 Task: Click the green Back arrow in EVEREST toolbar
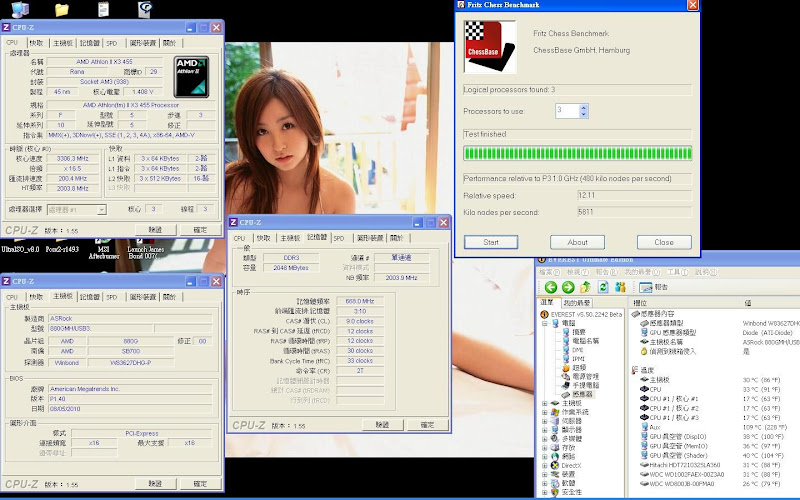[x=551, y=287]
